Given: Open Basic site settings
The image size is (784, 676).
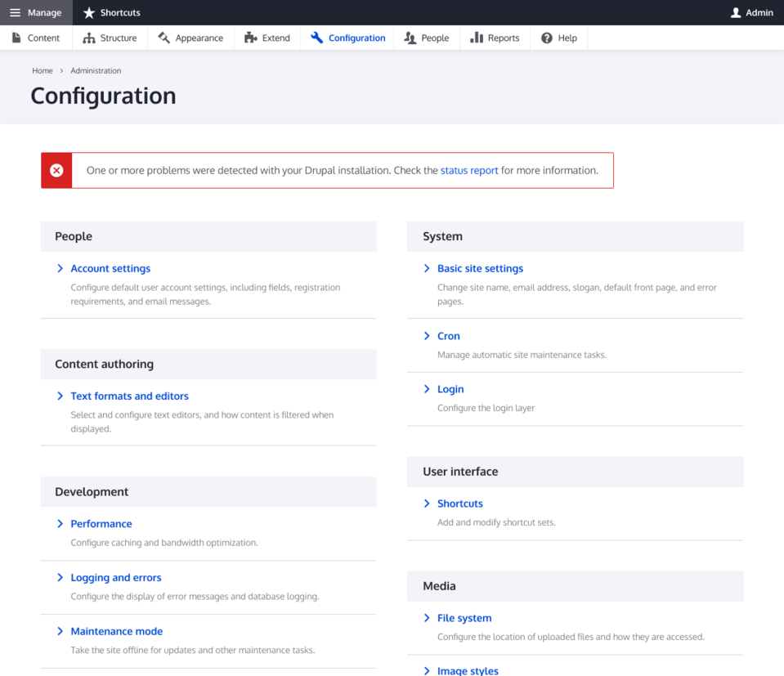Looking at the screenshot, I should (x=480, y=268).
